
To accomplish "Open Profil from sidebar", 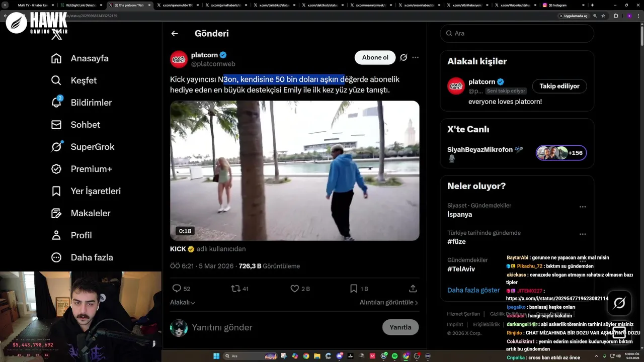I will tap(72, 235).
